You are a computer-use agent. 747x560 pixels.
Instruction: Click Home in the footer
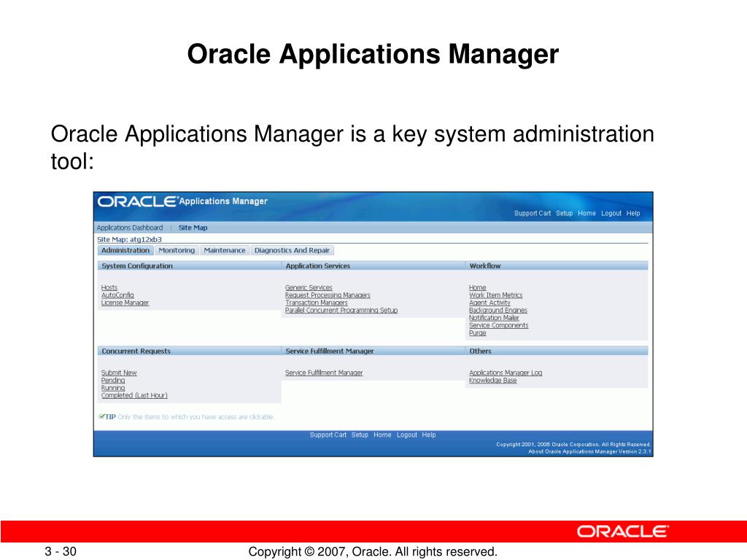(382, 435)
